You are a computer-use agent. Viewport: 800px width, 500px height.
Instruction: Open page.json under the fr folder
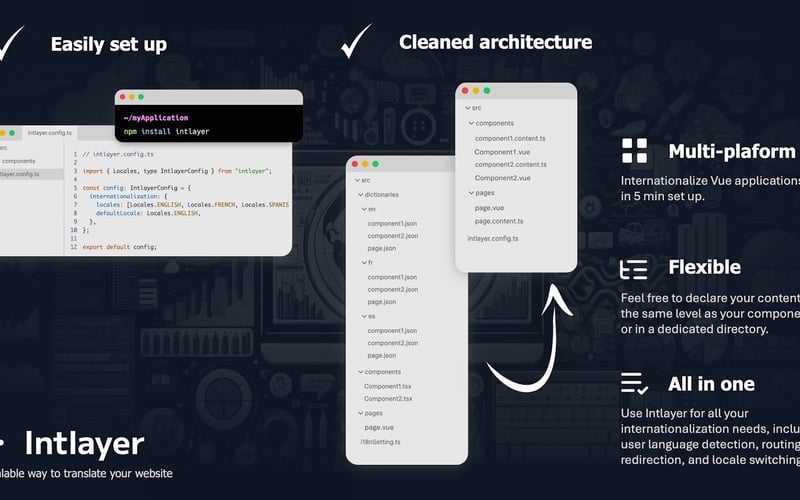[382, 302]
